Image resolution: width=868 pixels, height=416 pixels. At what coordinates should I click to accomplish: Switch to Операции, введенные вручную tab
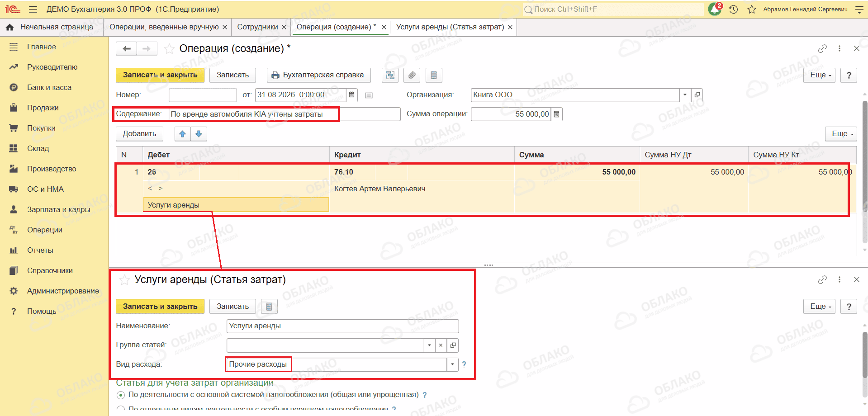click(x=164, y=27)
